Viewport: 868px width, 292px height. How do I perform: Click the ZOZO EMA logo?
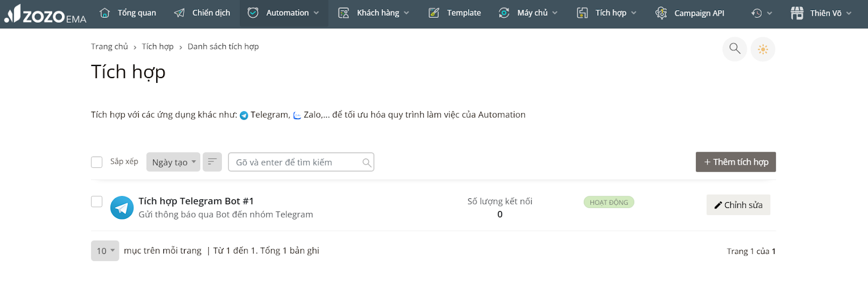pos(45,14)
